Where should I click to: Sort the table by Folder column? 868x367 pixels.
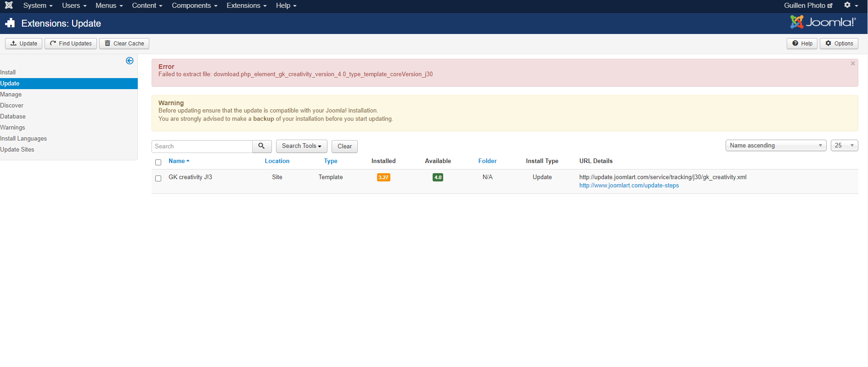click(x=487, y=161)
